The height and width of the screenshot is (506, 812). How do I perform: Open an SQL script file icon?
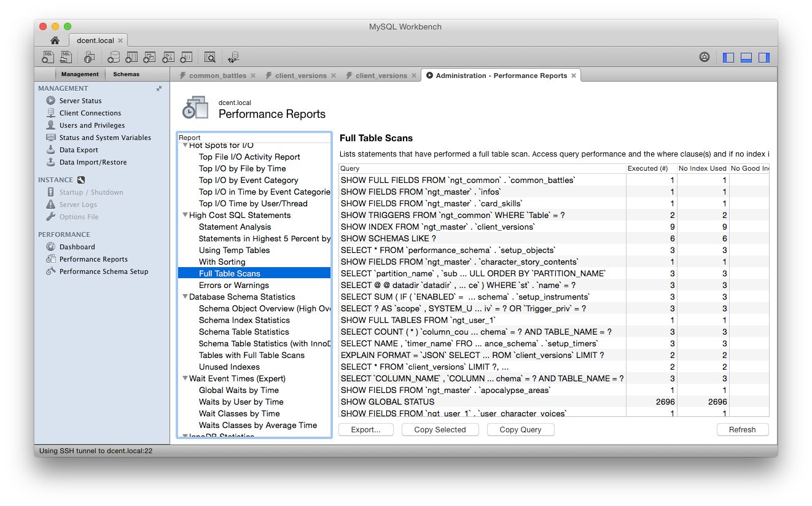click(x=66, y=57)
